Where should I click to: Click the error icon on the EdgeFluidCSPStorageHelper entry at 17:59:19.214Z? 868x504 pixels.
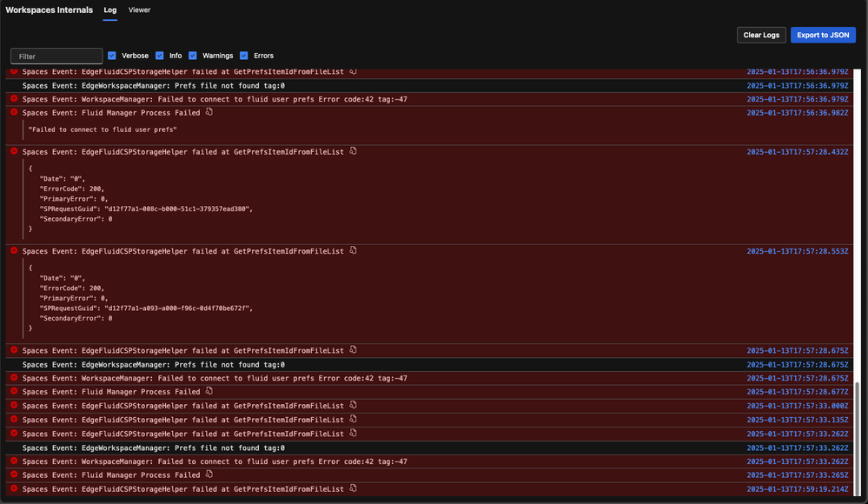click(x=14, y=488)
